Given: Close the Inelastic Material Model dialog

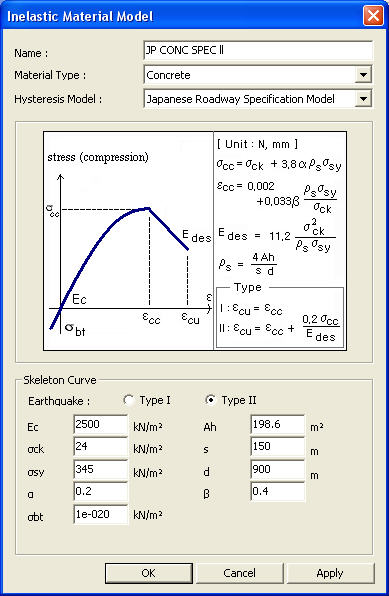Looking at the screenshot, I should coord(373,16).
